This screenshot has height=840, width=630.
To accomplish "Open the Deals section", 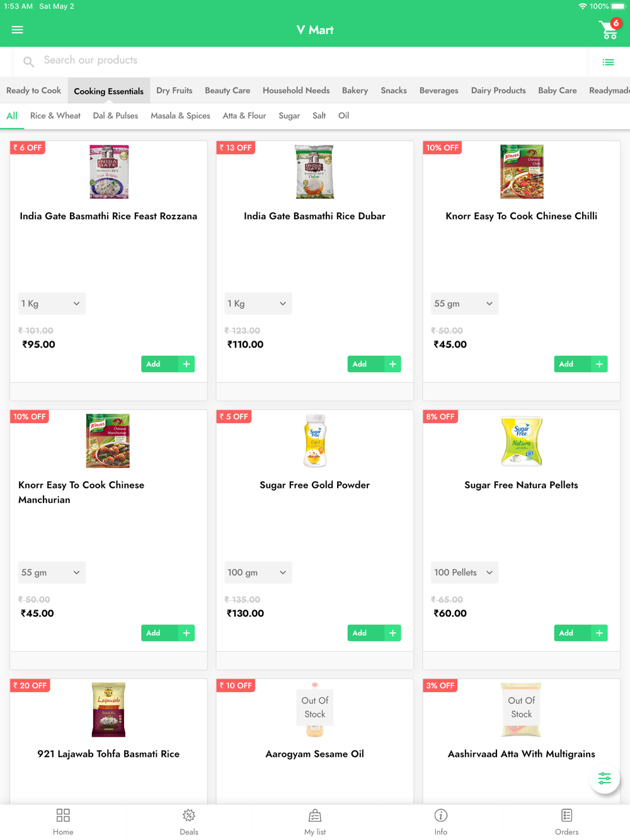I will coord(189,822).
